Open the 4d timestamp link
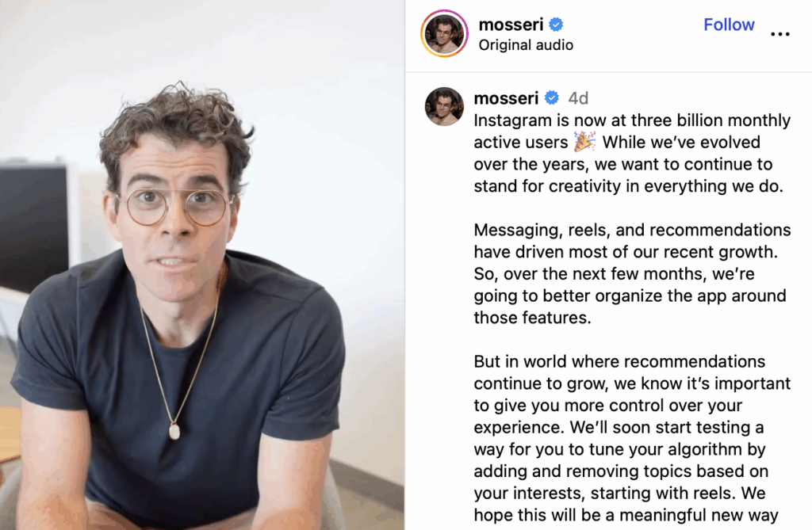Viewport: 812px width, 530px height. [578, 98]
